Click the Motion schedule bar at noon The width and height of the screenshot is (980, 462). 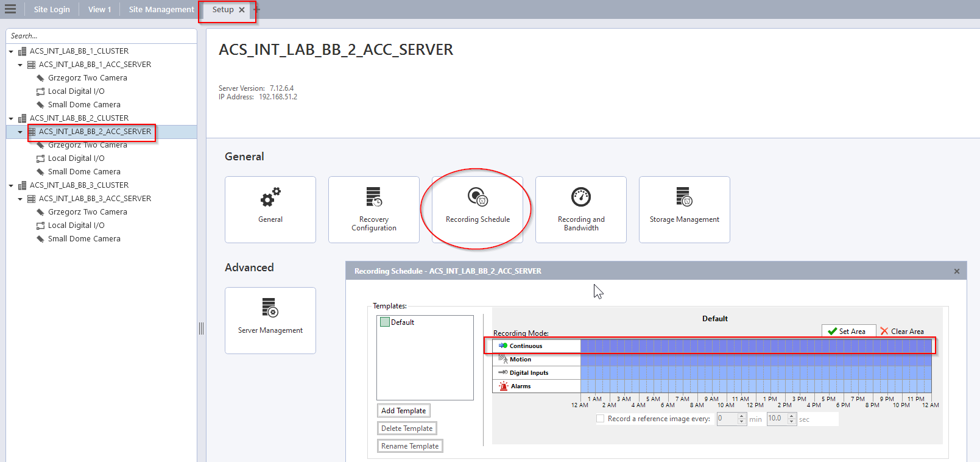[x=756, y=360]
